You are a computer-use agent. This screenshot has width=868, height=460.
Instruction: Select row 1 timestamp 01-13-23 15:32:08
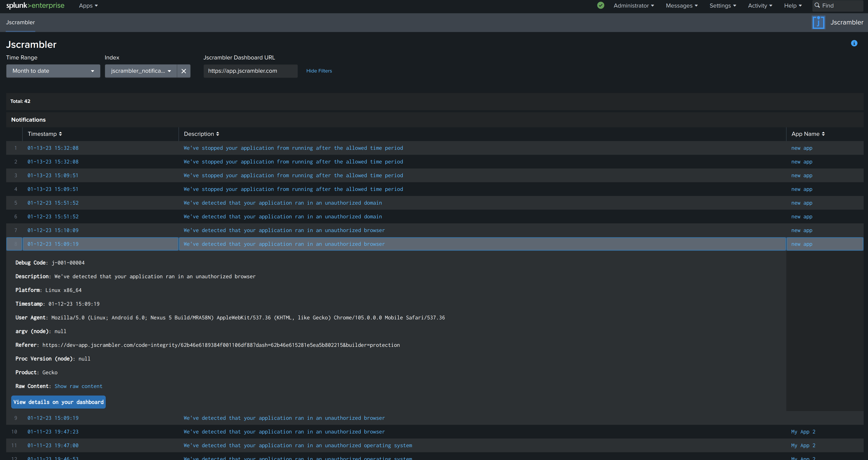click(53, 148)
